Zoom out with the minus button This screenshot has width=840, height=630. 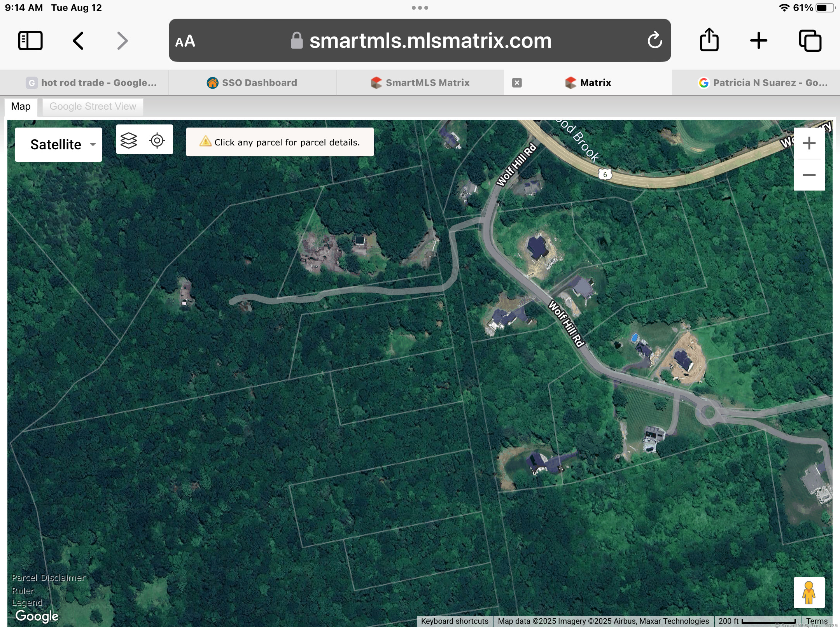pyautogui.click(x=809, y=175)
